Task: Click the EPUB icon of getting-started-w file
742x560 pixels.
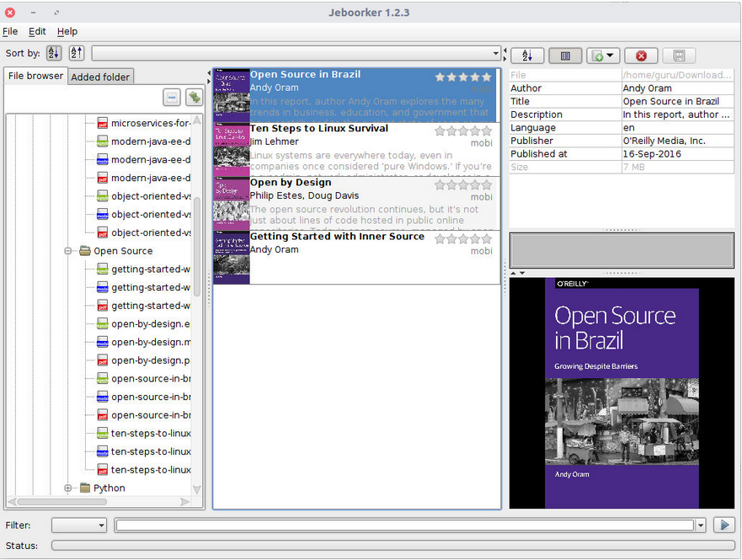Action: pyautogui.click(x=102, y=269)
